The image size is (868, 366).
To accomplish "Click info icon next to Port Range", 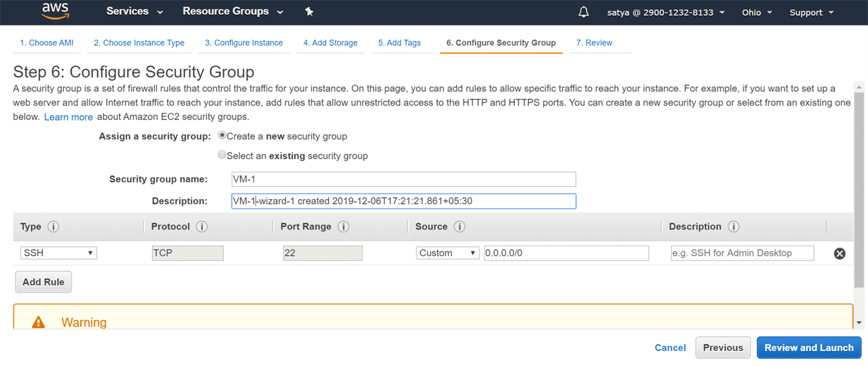I will click(x=344, y=227).
